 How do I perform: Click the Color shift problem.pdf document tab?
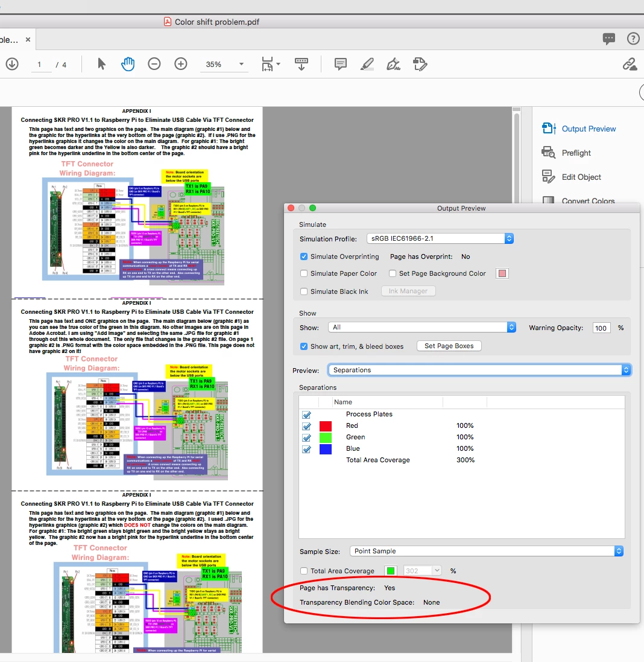(16, 40)
